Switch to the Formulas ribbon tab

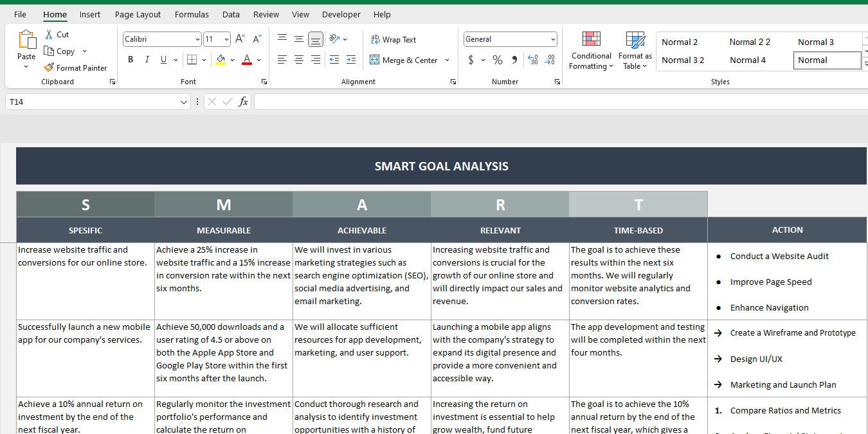192,14
